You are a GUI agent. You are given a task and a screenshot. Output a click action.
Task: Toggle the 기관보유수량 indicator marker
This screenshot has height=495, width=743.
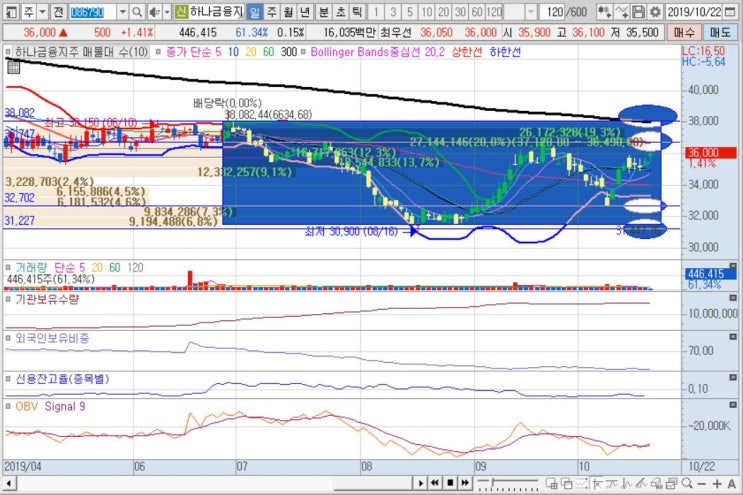point(8,299)
